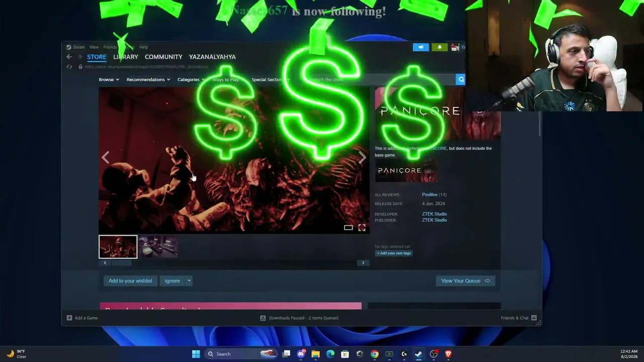This screenshot has width=644, height=362.
Task: Click the taskbar clock and date
Action: 629,354
